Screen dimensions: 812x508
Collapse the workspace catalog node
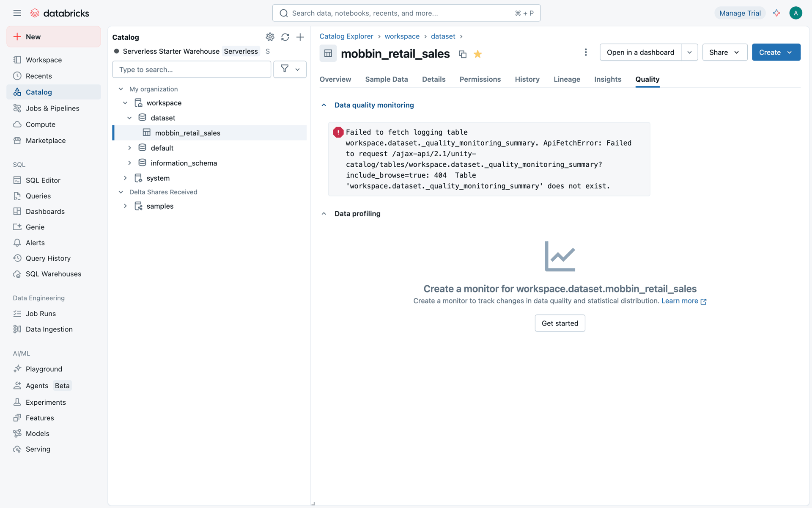click(125, 103)
